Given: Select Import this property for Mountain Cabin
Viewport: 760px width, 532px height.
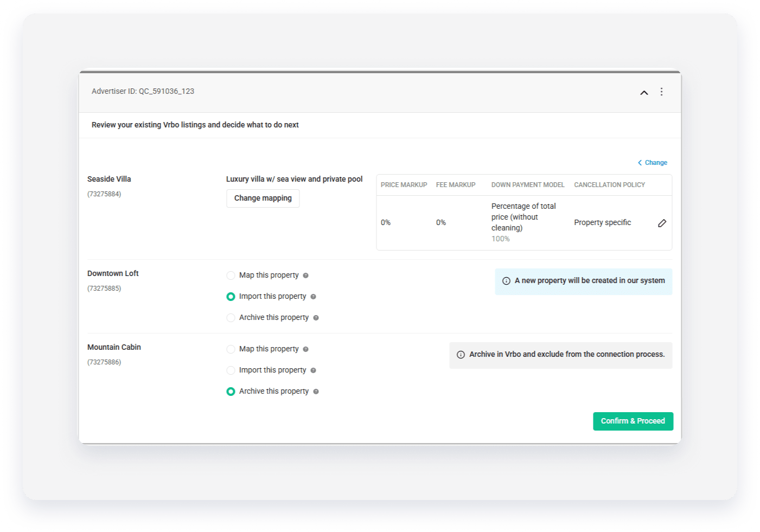Looking at the screenshot, I should [231, 370].
